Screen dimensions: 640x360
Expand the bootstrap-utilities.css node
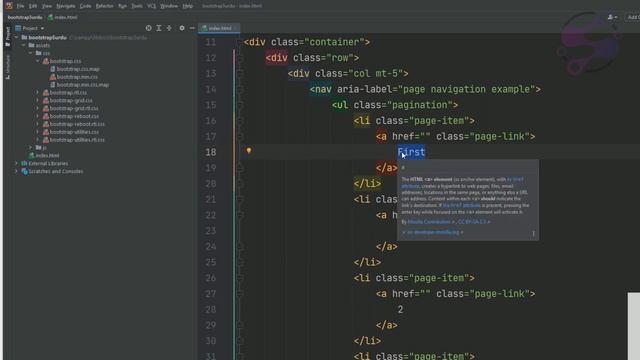pos(38,132)
